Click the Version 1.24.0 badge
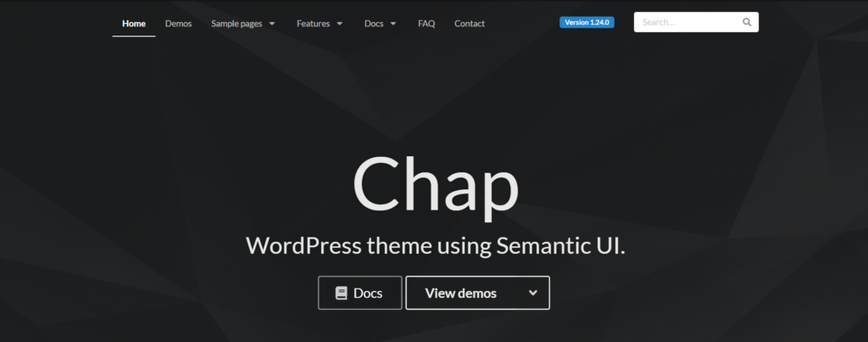The image size is (868, 342). pyautogui.click(x=587, y=22)
